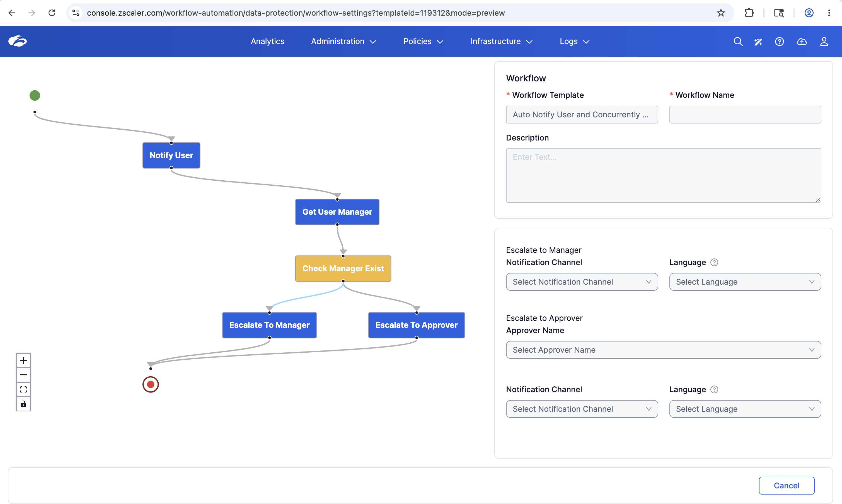Open the help question mark icon
The width and height of the screenshot is (842, 504).
(780, 42)
